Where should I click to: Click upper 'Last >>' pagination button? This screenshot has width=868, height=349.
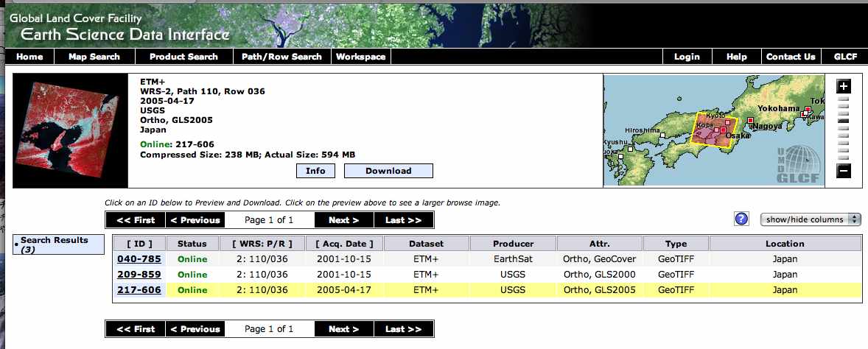pyautogui.click(x=404, y=220)
